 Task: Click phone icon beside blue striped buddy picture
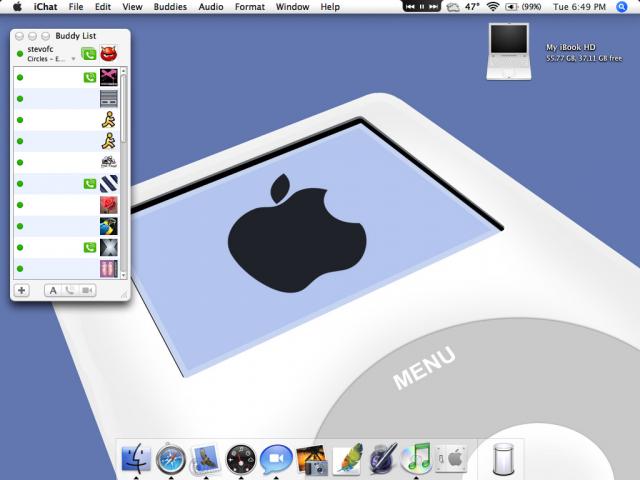coord(90,184)
